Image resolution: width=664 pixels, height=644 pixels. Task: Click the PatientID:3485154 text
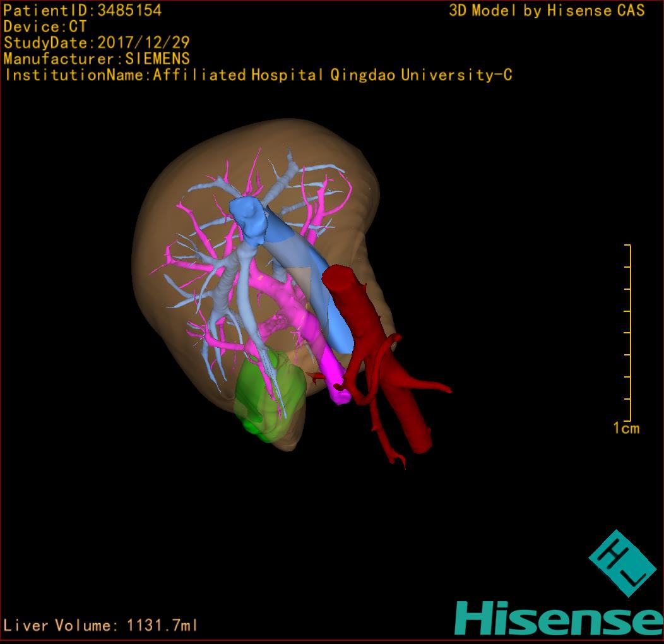tap(83, 10)
